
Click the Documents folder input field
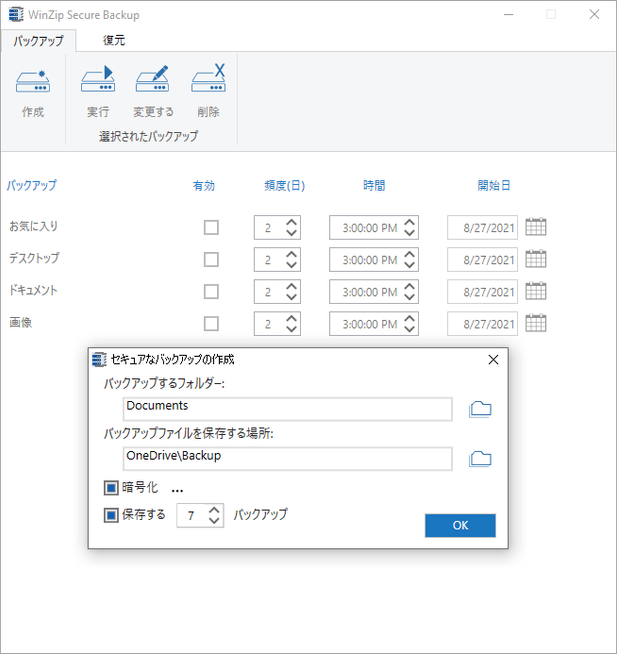pos(287,409)
